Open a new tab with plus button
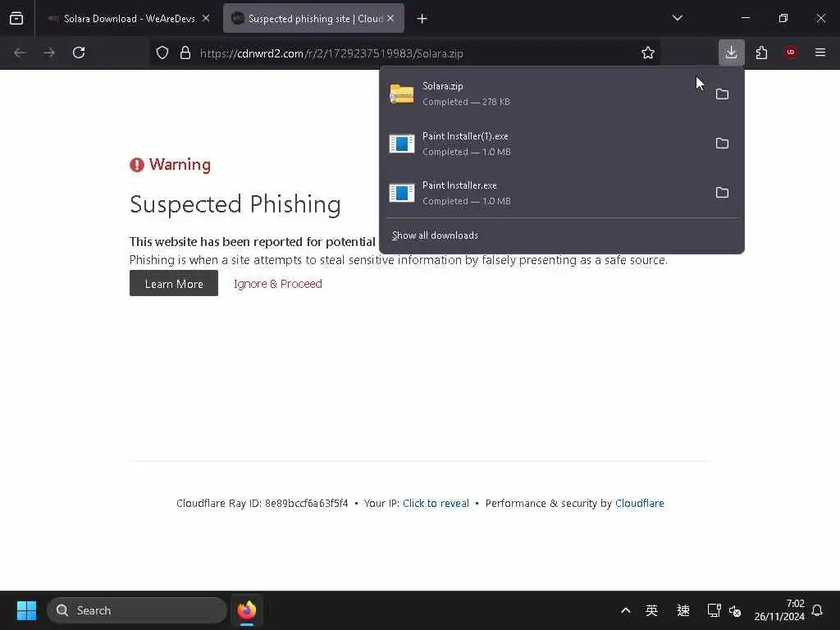 point(422,19)
